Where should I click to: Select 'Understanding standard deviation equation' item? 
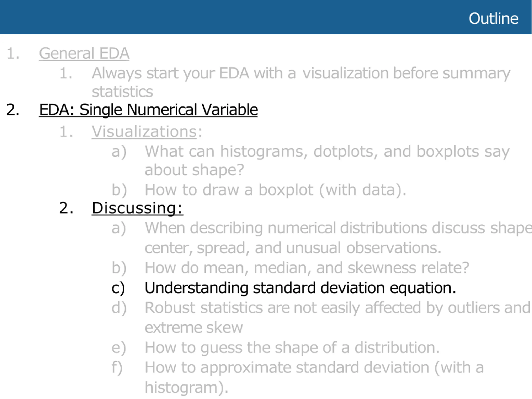coord(300,288)
